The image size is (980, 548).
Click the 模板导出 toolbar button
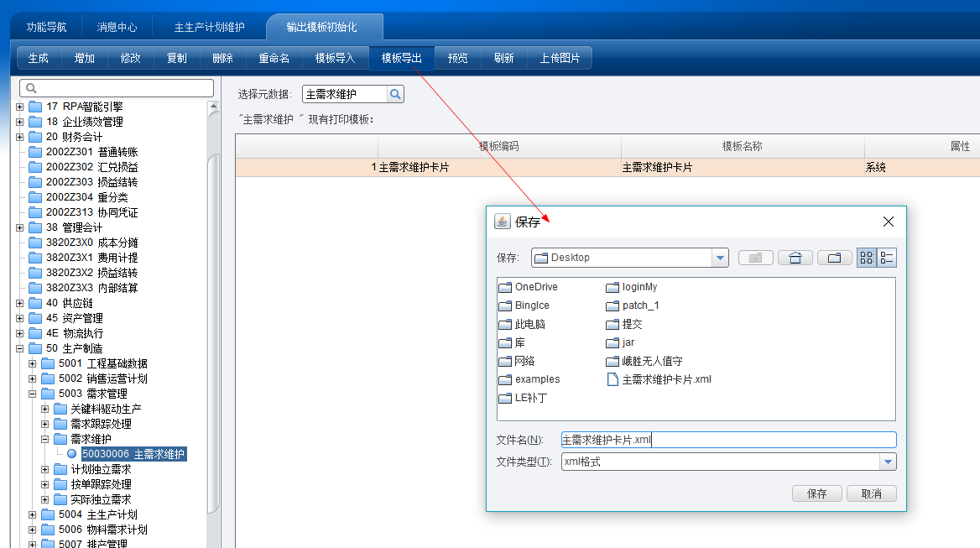[x=402, y=58]
